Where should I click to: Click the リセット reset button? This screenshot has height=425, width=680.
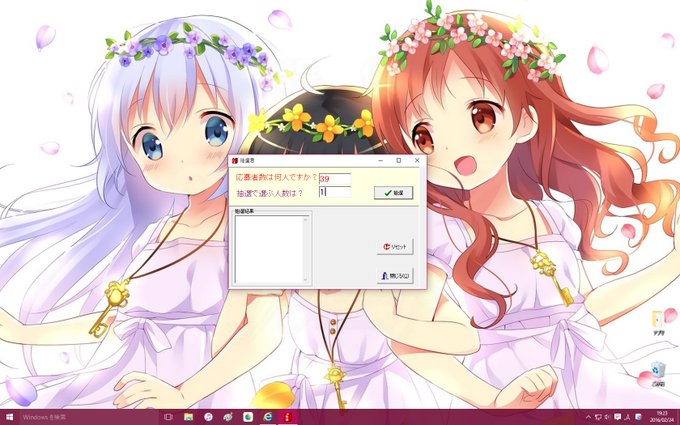tap(395, 247)
